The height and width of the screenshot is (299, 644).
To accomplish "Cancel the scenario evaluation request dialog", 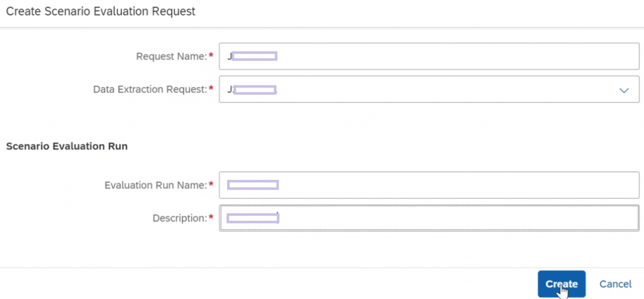I will pyautogui.click(x=615, y=284).
